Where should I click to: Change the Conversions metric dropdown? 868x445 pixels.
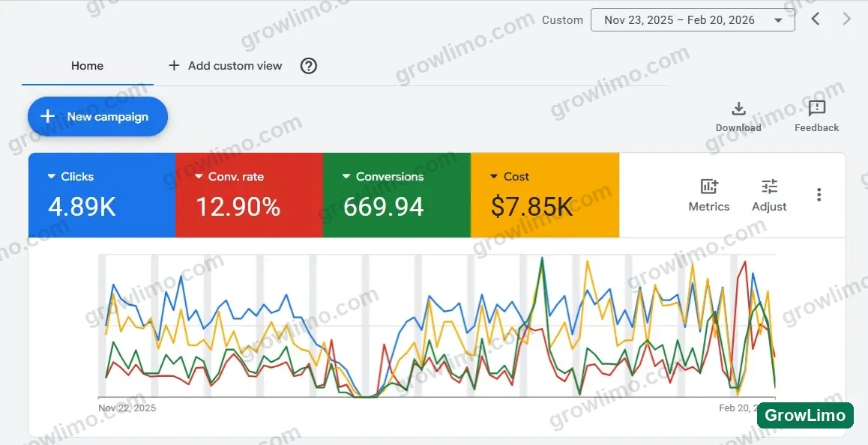pos(383,177)
